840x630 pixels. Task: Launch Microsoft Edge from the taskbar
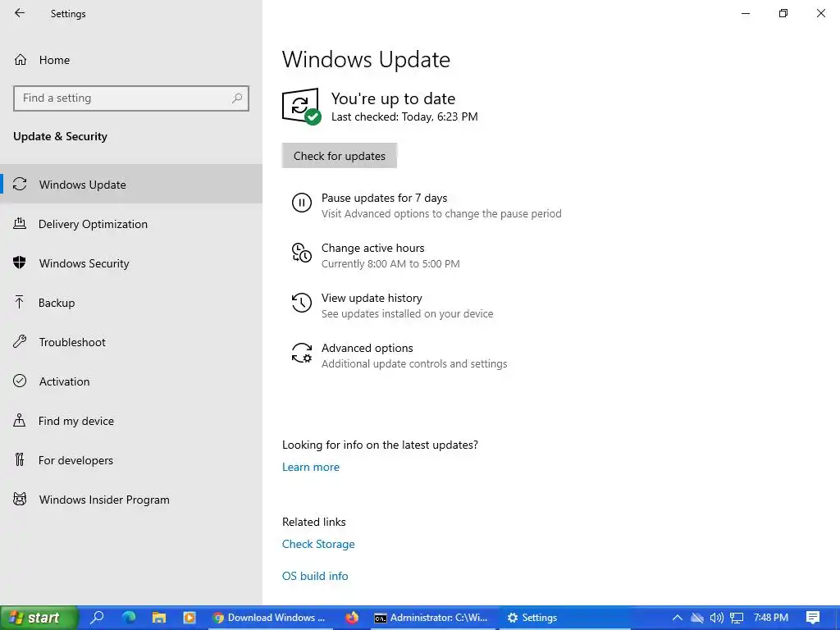point(129,617)
